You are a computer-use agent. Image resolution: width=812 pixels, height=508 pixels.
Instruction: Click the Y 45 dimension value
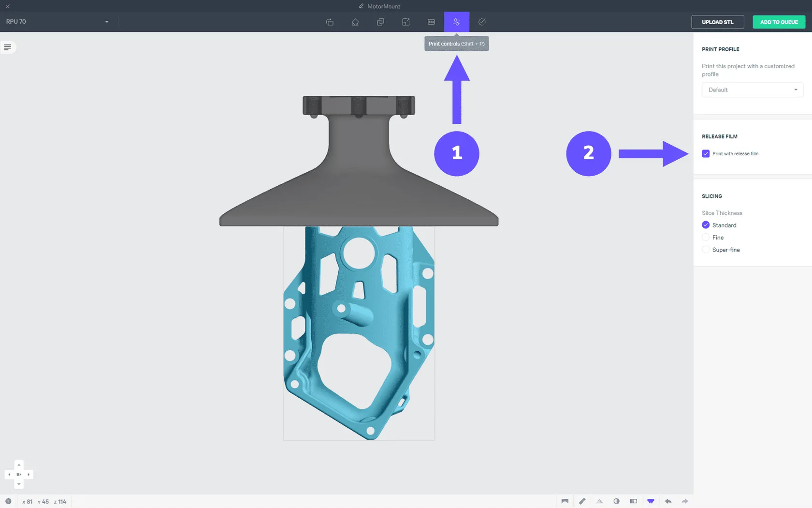pyautogui.click(x=43, y=502)
